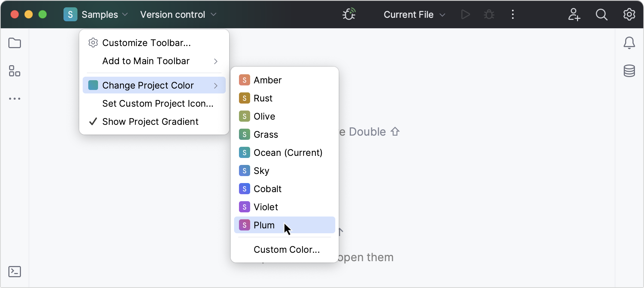Viewport: 644px width, 288px height.
Task: Toggle Show Project Gradient option
Action: (150, 121)
